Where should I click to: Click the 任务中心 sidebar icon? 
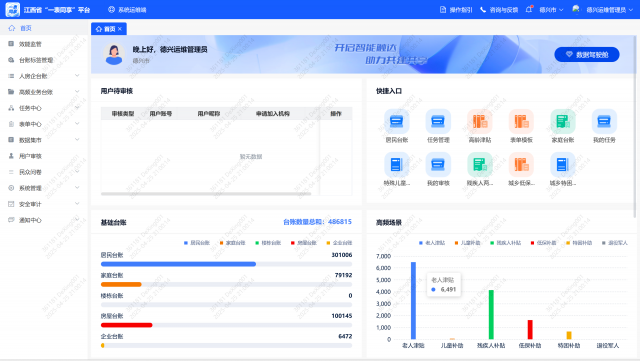[x=11, y=108]
